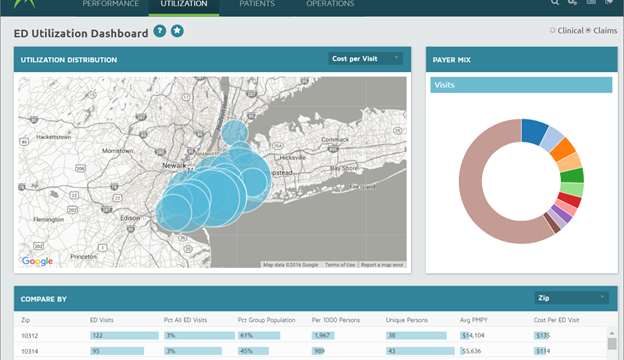Sort by the Zip column header

pos(25,320)
